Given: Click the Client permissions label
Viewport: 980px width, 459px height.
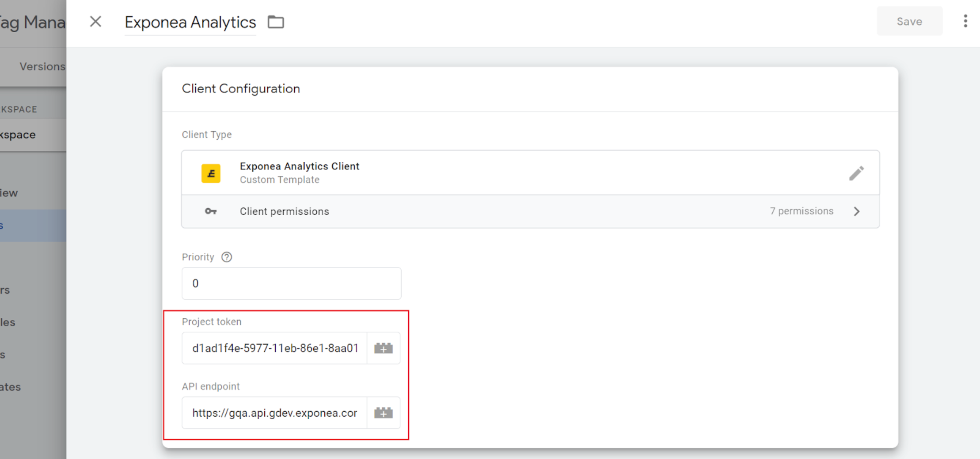Looking at the screenshot, I should [x=285, y=211].
